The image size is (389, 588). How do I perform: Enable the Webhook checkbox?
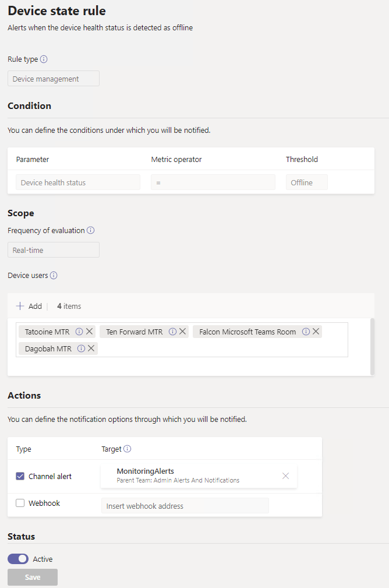pos(20,504)
